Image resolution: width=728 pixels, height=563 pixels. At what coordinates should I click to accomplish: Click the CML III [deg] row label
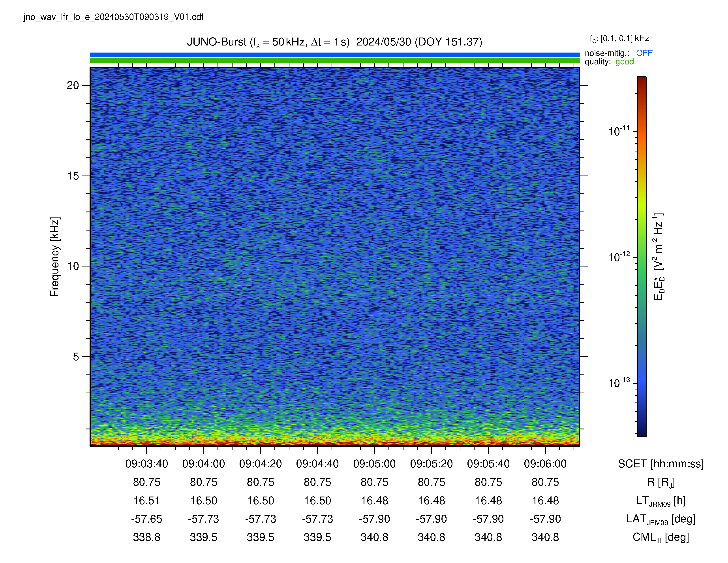pyautogui.click(x=661, y=538)
